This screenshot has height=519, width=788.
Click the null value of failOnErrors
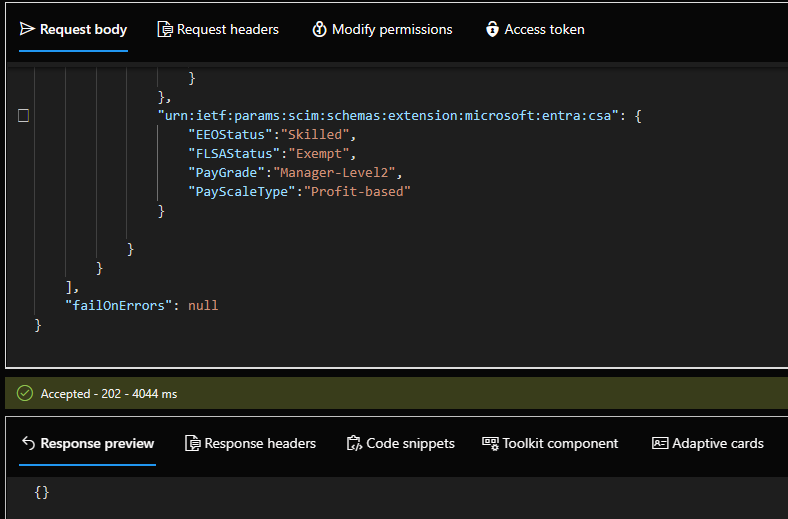(203, 306)
